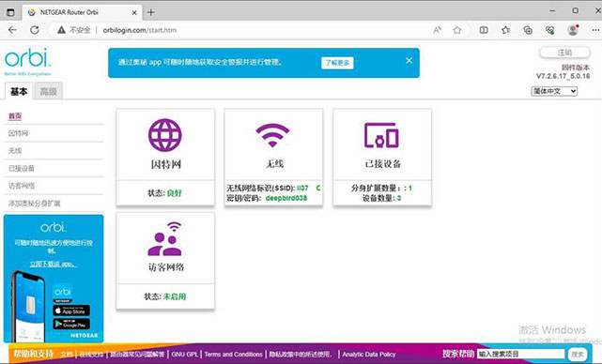Click the search help input field
Image resolution: width=602 pixels, height=364 pixels.
(521, 354)
